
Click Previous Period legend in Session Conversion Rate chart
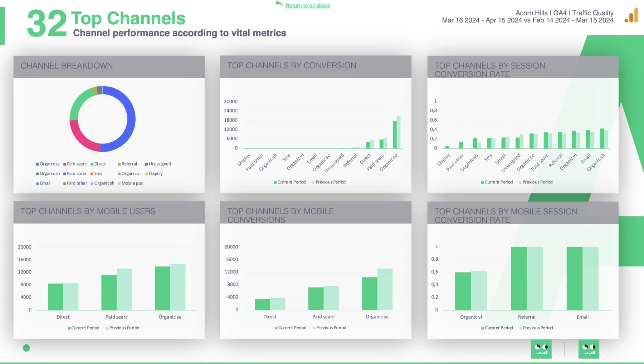536,182
